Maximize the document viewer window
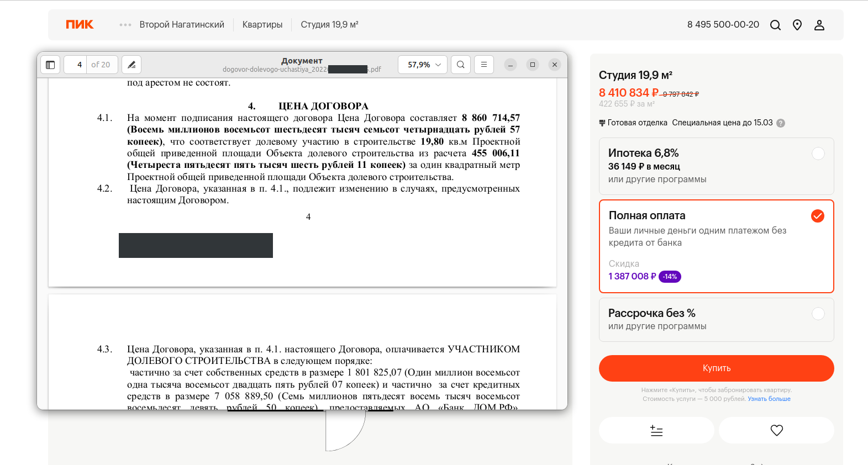This screenshot has height=465, width=868. click(x=533, y=65)
